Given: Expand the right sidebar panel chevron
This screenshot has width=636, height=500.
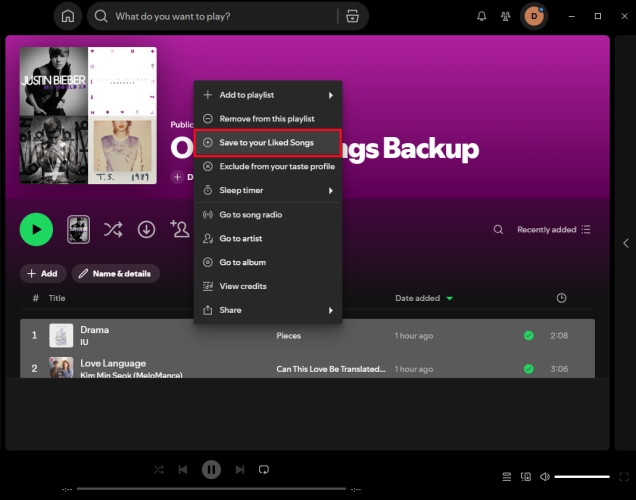Looking at the screenshot, I should click(x=625, y=243).
